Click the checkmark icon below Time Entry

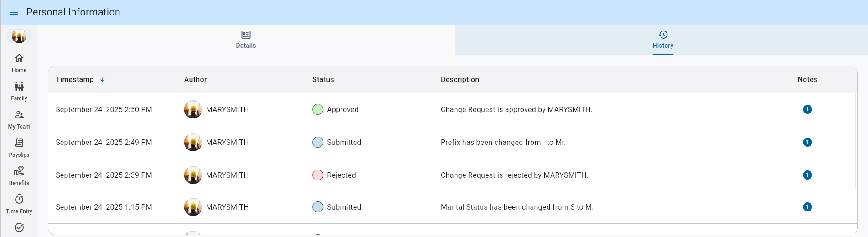tap(19, 227)
